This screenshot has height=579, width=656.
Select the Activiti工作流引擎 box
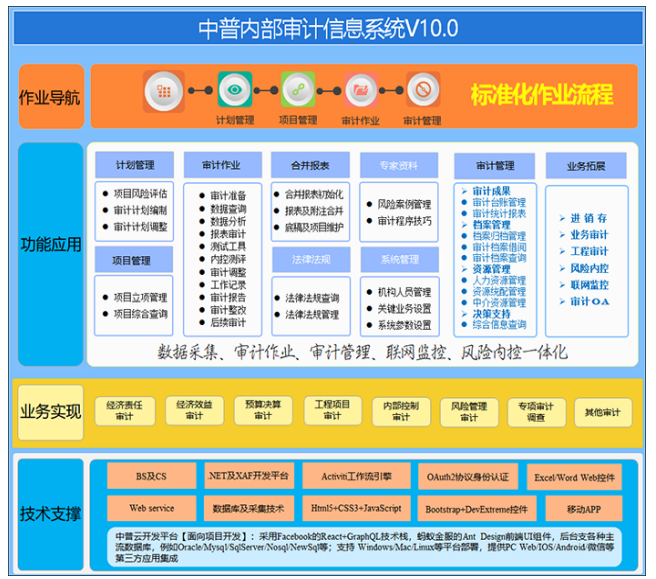[356, 476]
